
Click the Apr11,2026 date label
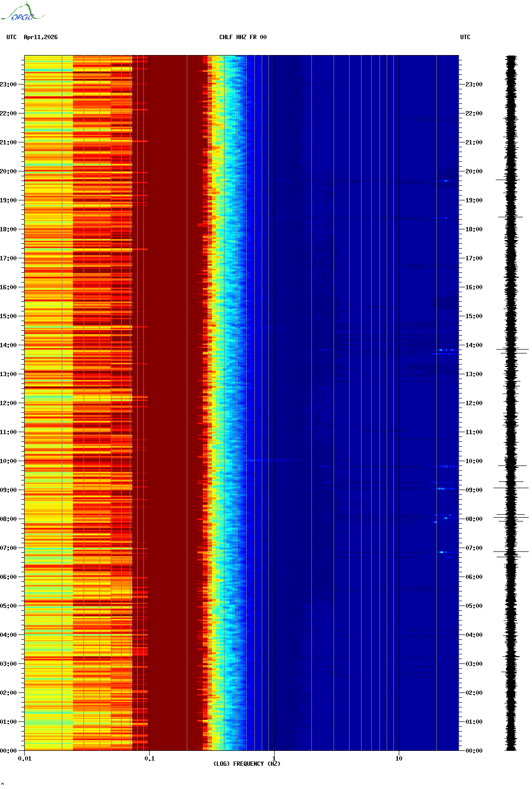tap(41, 37)
